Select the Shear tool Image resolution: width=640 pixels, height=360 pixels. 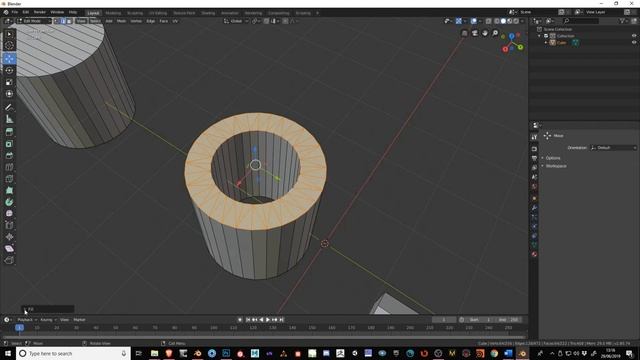[9, 249]
